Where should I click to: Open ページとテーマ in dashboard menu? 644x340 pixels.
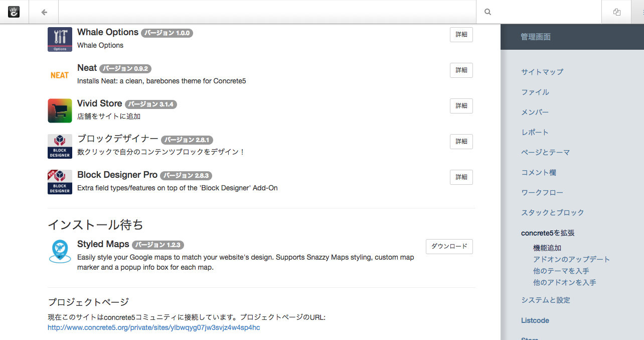tap(546, 152)
